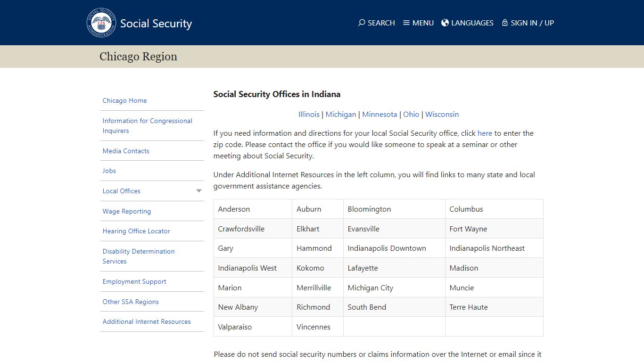Select the South Bend table cell

[x=394, y=307]
